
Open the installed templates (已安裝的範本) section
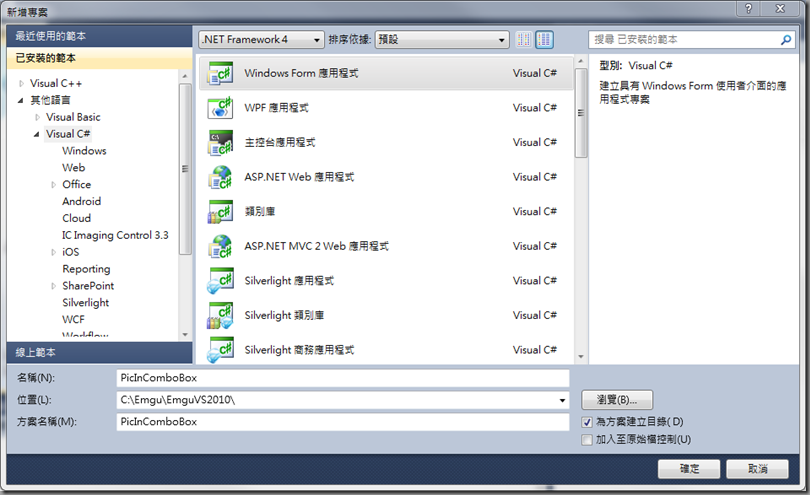click(x=99, y=58)
